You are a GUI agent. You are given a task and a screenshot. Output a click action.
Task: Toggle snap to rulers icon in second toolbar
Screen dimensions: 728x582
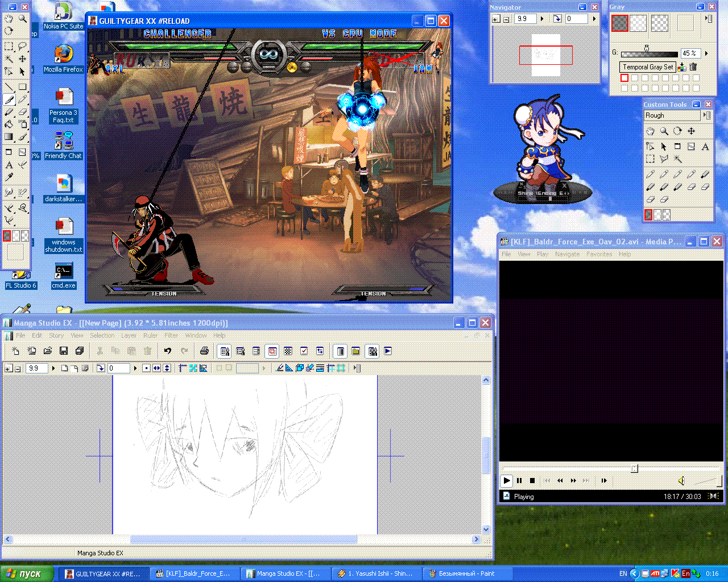coord(289,368)
